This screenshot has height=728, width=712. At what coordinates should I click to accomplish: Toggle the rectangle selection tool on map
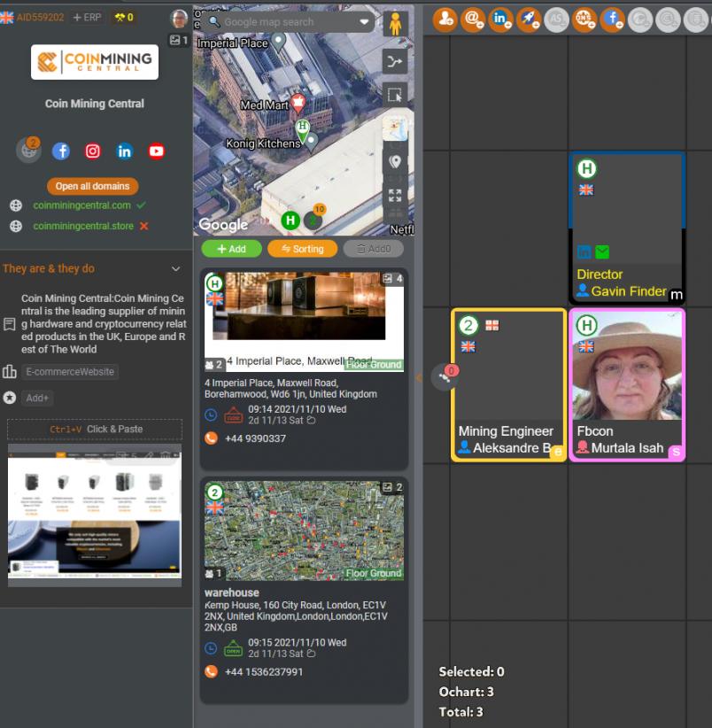click(395, 95)
